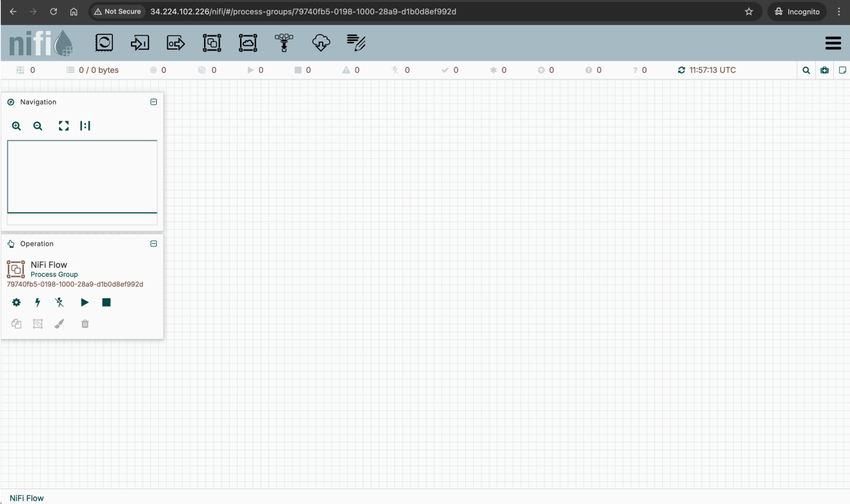Click the NiFi Flow breadcrumb link
The width and height of the screenshot is (850, 504).
pyautogui.click(x=26, y=498)
